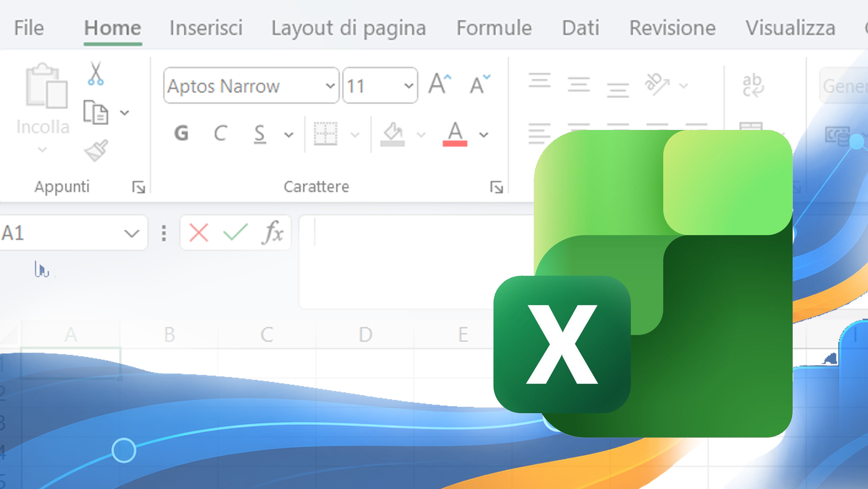This screenshot has width=868, height=489.
Task: Confirm entry with the green checkmark
Action: click(x=236, y=232)
